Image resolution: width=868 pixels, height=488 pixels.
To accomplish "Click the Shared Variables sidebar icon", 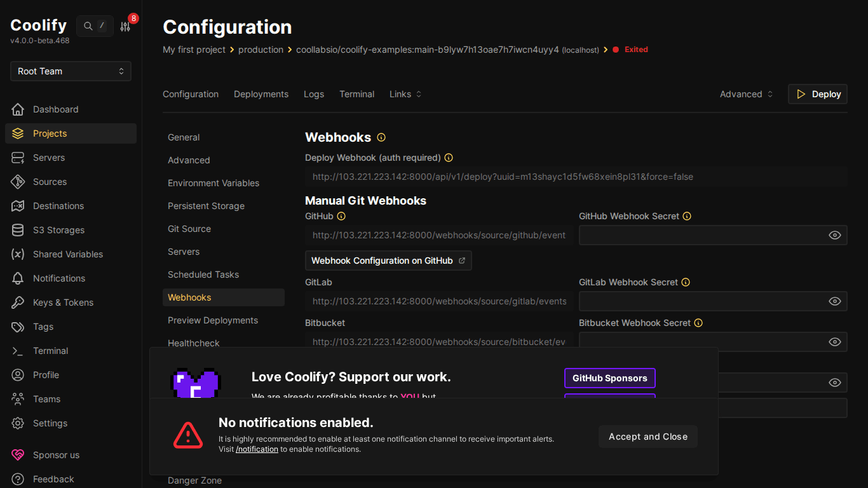I will tap(18, 254).
